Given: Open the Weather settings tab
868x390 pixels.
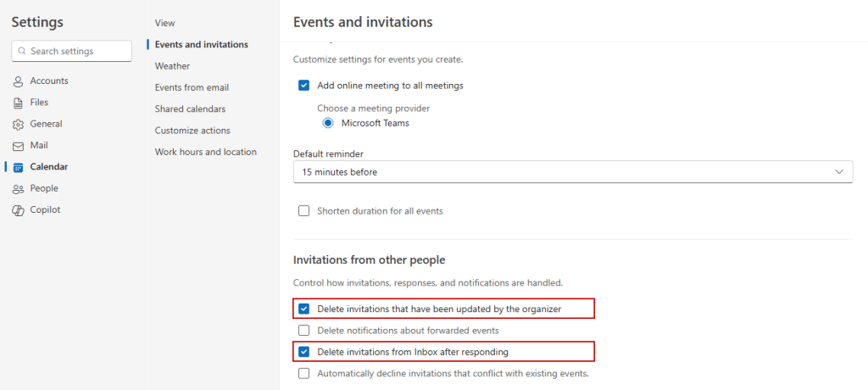Looking at the screenshot, I should (172, 66).
